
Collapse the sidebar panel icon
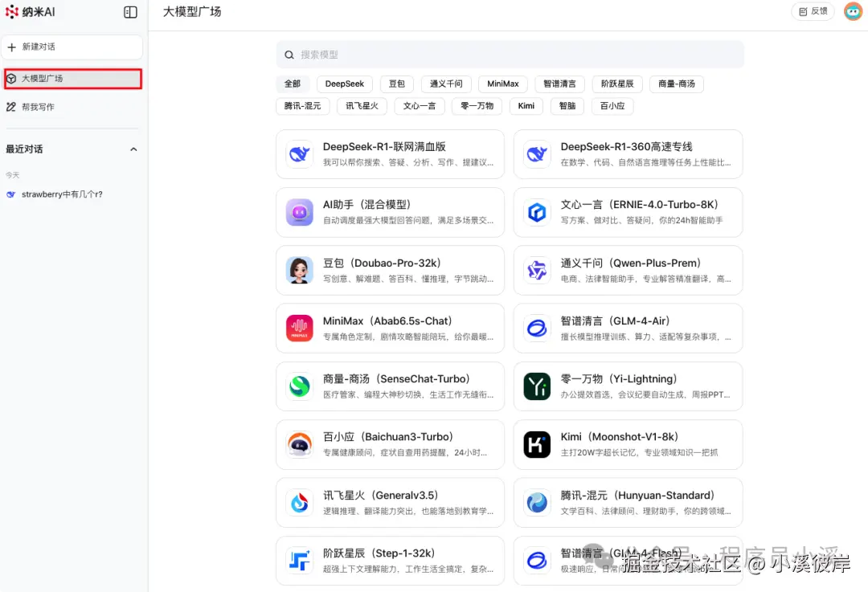(129, 12)
